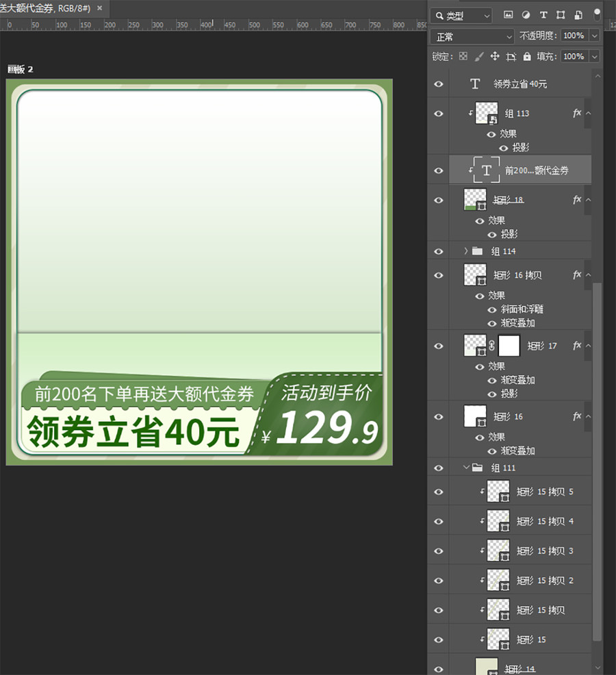Hide the 矩形 16 layer

click(x=439, y=417)
